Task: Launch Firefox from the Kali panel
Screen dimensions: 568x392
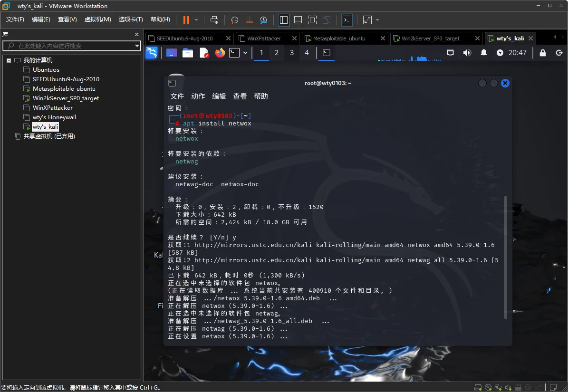Action: pos(220,53)
